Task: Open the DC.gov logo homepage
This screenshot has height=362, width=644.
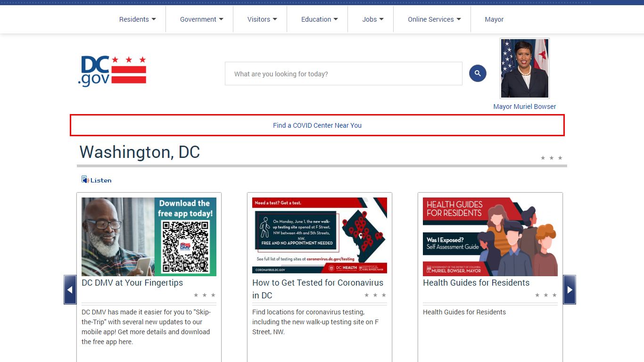Action: 112,72
